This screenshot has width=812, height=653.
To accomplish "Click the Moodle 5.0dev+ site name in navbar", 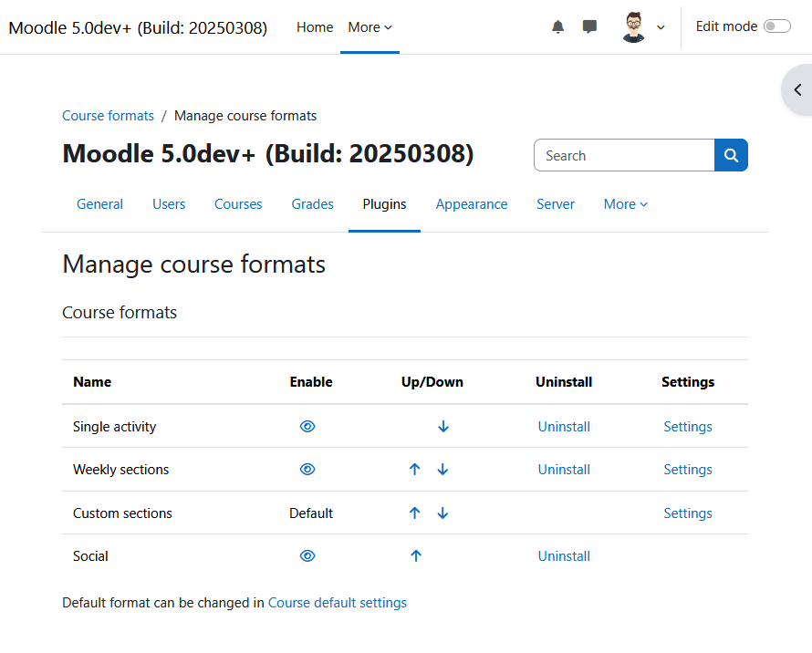I will tap(138, 27).
